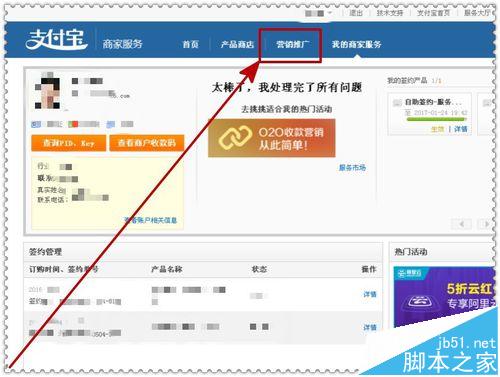Open 详情 in the signed product card
This screenshot has height=377, width=500.
point(461,129)
